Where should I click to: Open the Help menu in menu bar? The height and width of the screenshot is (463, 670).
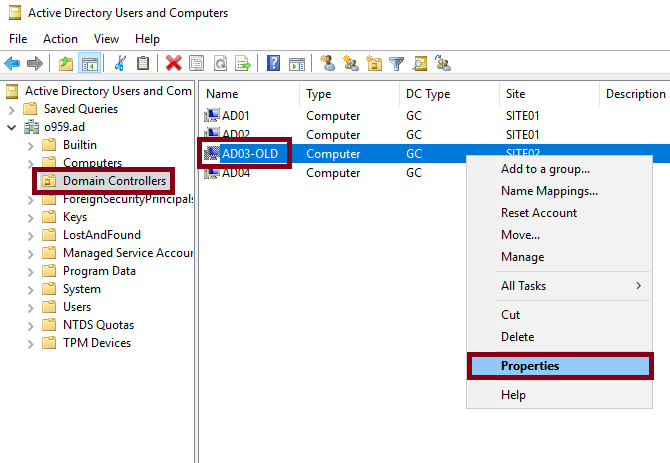pyautogui.click(x=147, y=39)
